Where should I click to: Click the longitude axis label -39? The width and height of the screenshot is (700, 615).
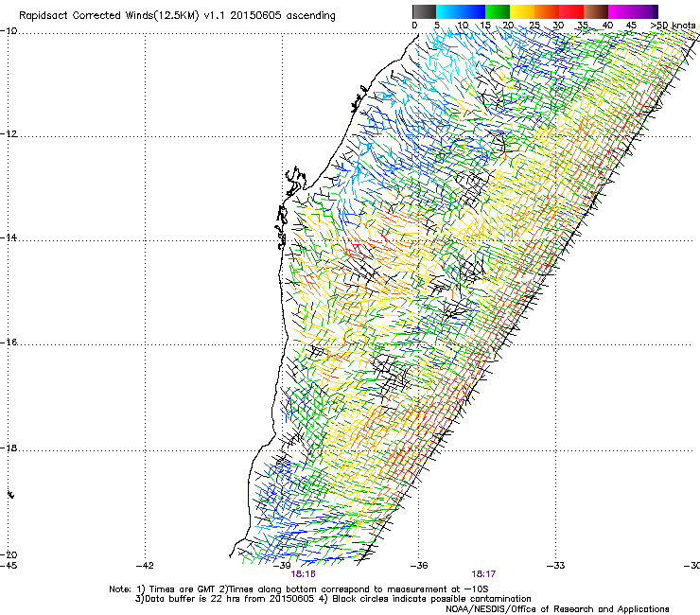[x=282, y=566]
